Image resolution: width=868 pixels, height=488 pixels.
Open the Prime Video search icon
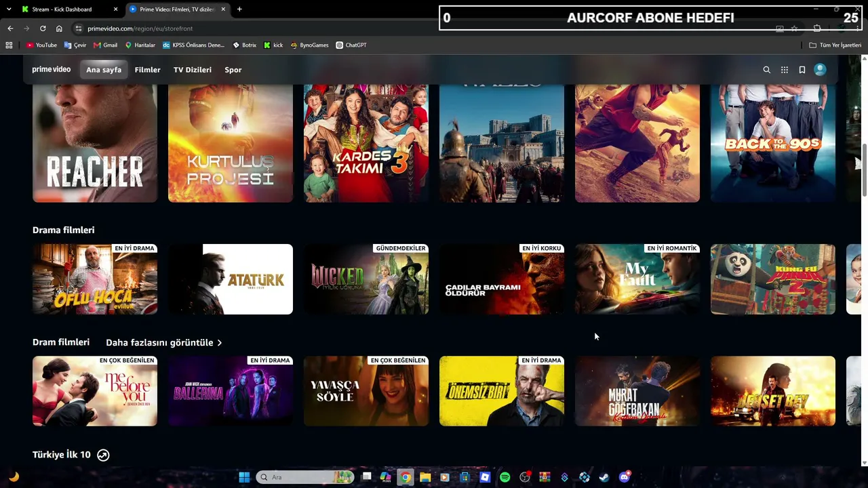(767, 70)
